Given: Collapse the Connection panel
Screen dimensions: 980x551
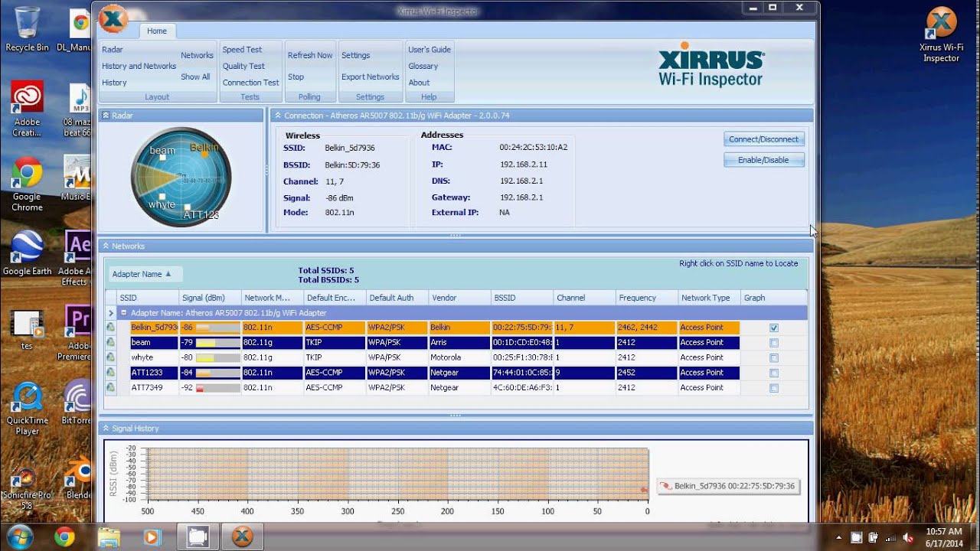Looking at the screenshot, I should 277,116.
